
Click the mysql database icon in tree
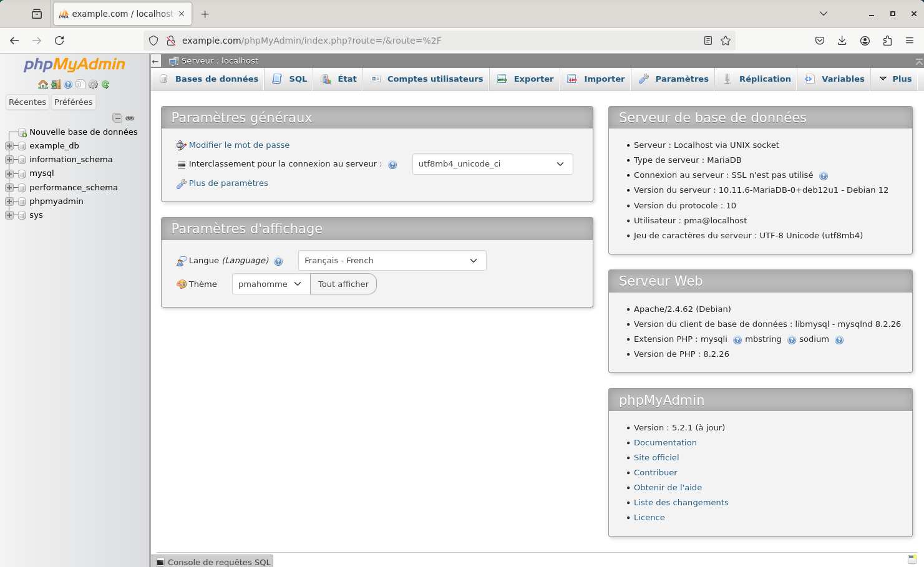click(x=22, y=173)
